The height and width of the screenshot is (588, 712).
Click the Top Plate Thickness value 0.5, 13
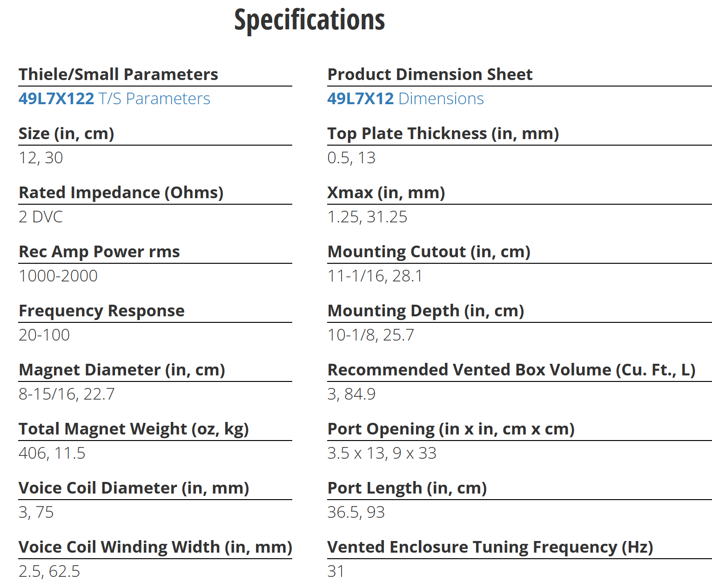[351, 158]
